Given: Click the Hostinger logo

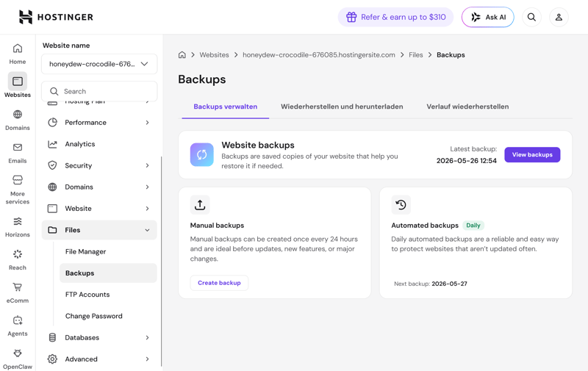Looking at the screenshot, I should (x=56, y=17).
